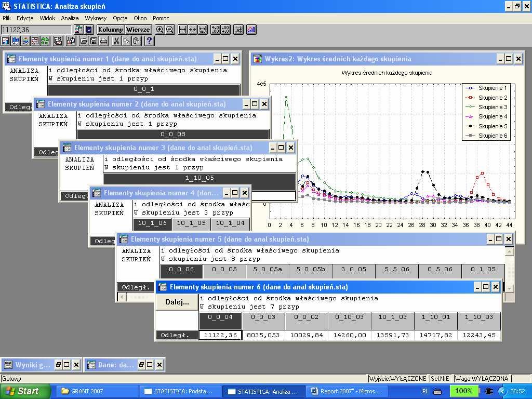Open the Wykresy menu
This screenshot has width=532, height=399.
[x=96, y=18]
